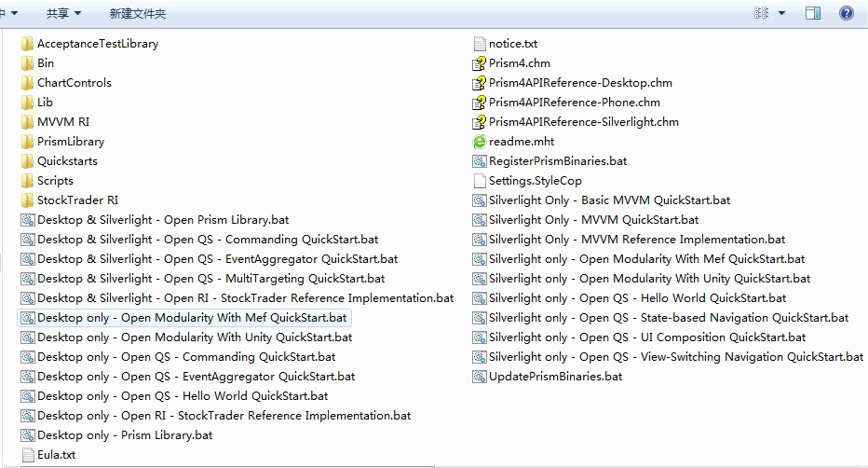Select the StockTrader RI folder icon
The width and height of the screenshot is (868, 468).
tap(27, 200)
